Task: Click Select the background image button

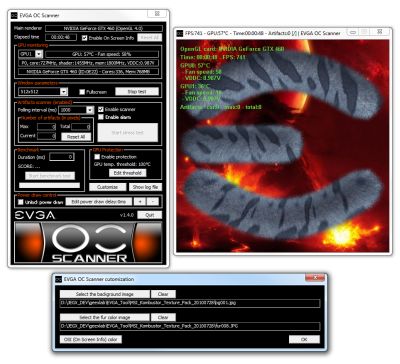Action: click(x=105, y=294)
